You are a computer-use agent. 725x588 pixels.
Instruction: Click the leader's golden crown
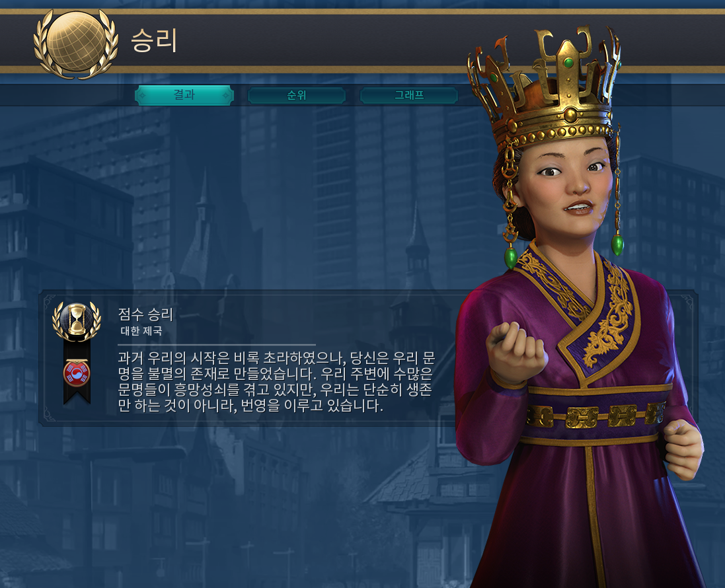coord(546,88)
